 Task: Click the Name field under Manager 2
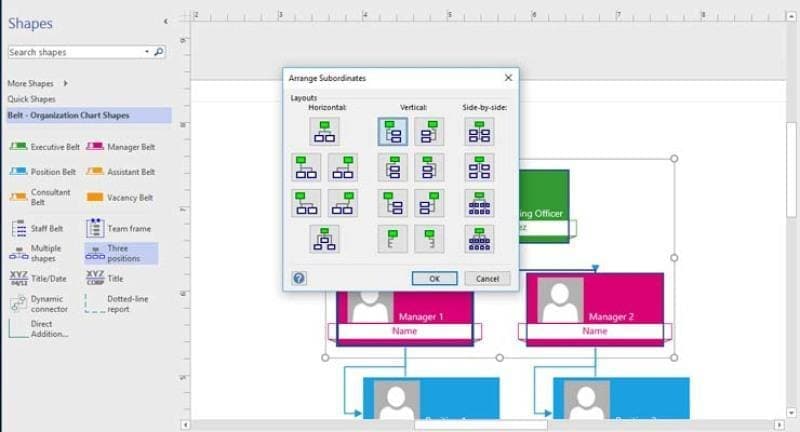click(x=595, y=331)
